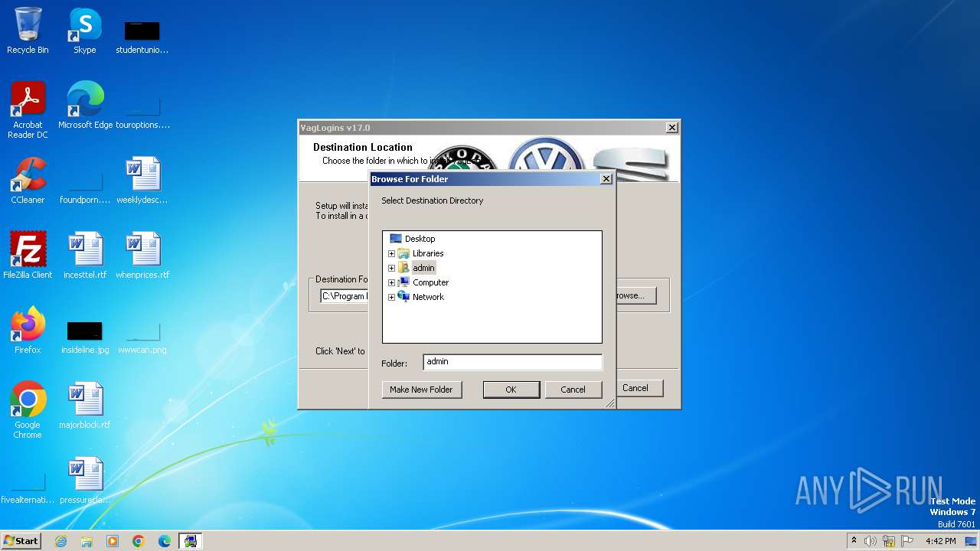
Task: Confirm folder with the OK button
Action: pyautogui.click(x=511, y=390)
